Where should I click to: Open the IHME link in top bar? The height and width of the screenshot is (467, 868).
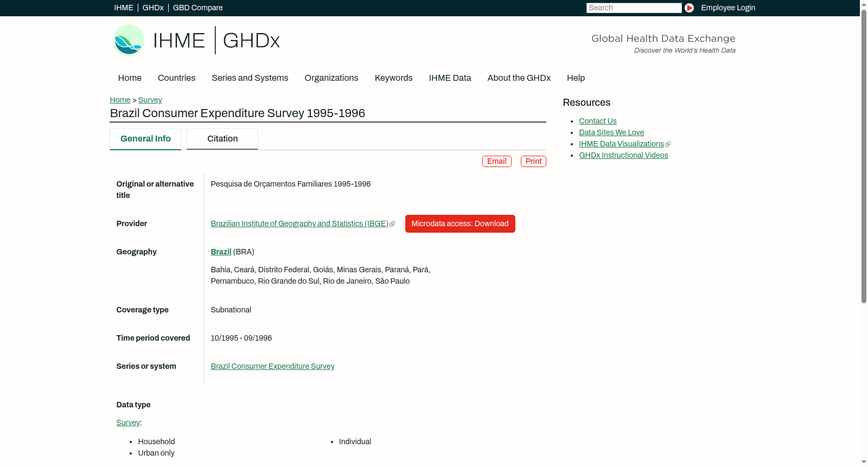124,8
